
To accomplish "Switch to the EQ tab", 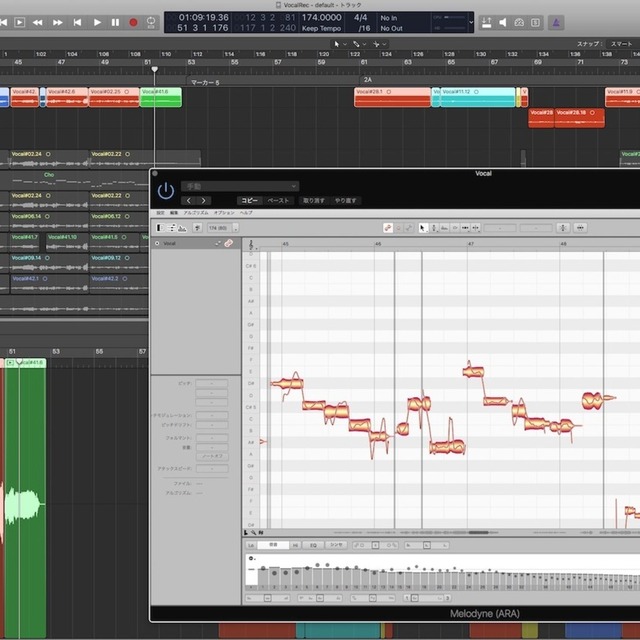I will coord(313,545).
